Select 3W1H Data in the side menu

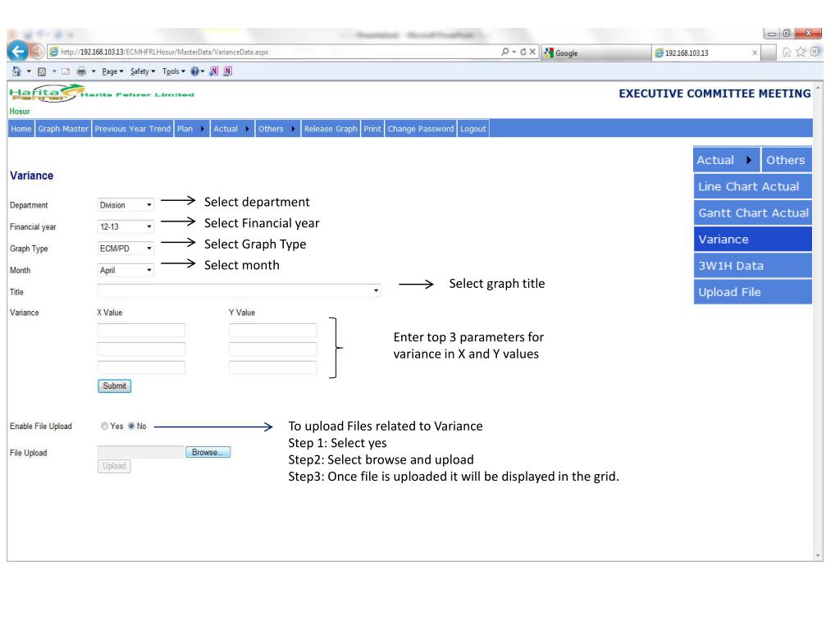(753, 266)
